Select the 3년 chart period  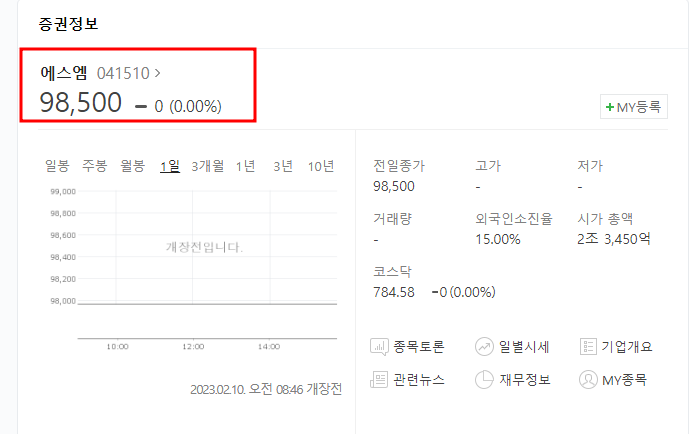pyautogui.click(x=283, y=166)
